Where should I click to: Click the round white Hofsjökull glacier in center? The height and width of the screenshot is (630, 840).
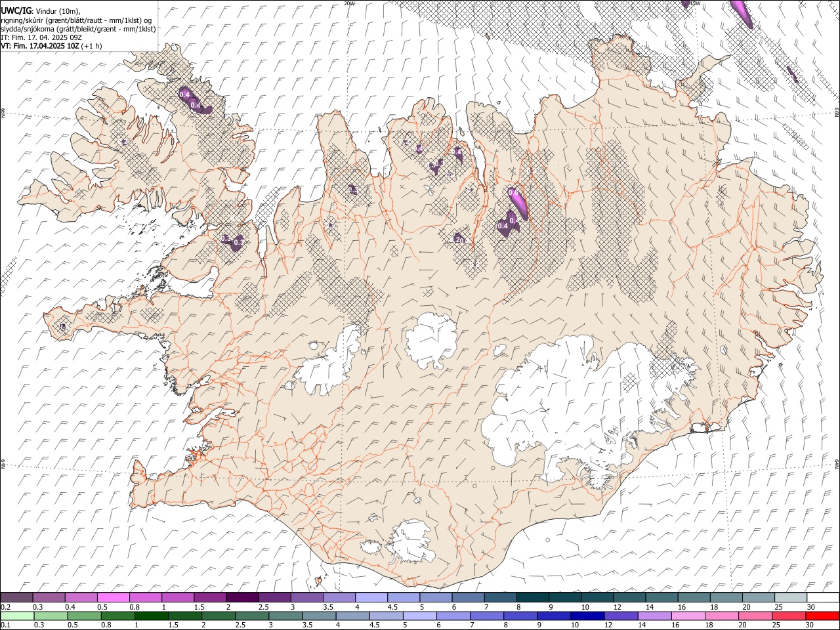431,341
